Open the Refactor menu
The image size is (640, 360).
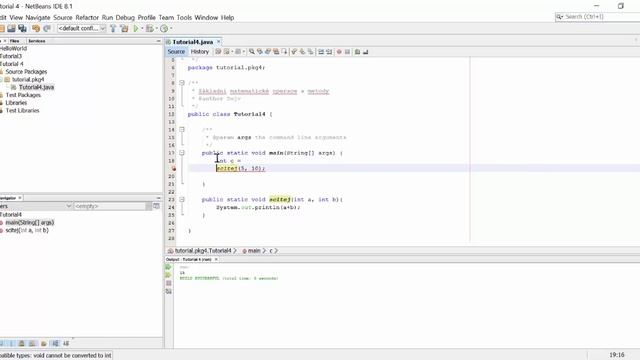(87, 18)
